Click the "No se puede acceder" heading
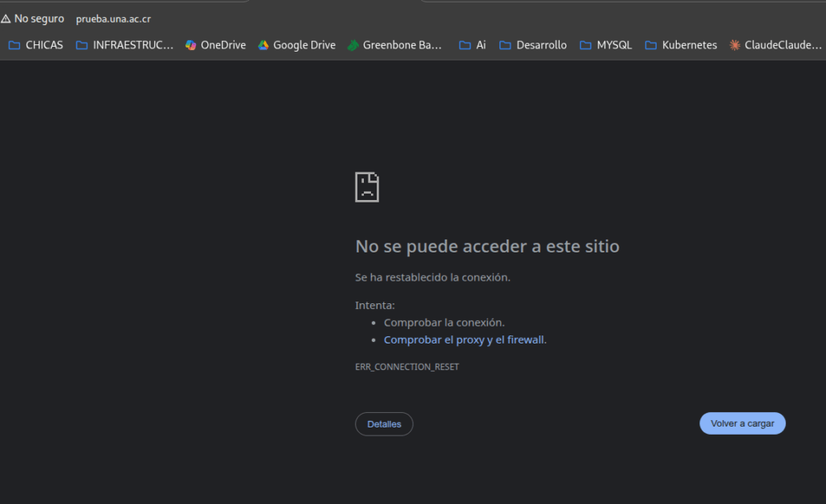This screenshot has height=504, width=826. [487, 246]
